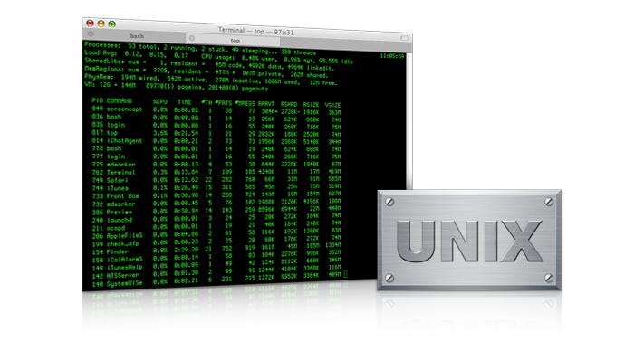Click the RSIZE column header

pyautogui.click(x=311, y=105)
